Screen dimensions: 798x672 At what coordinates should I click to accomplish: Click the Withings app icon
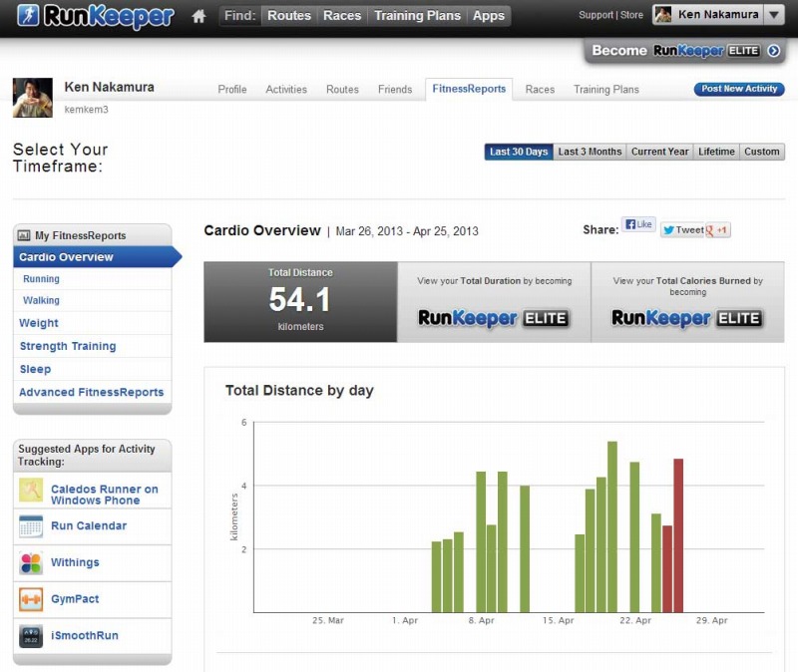(31, 563)
